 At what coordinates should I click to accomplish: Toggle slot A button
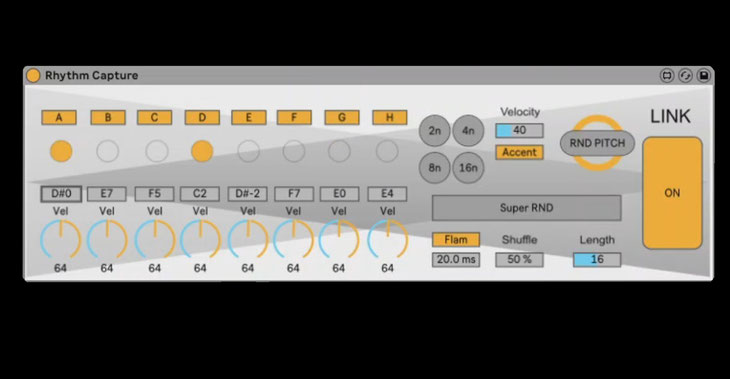[x=59, y=117]
